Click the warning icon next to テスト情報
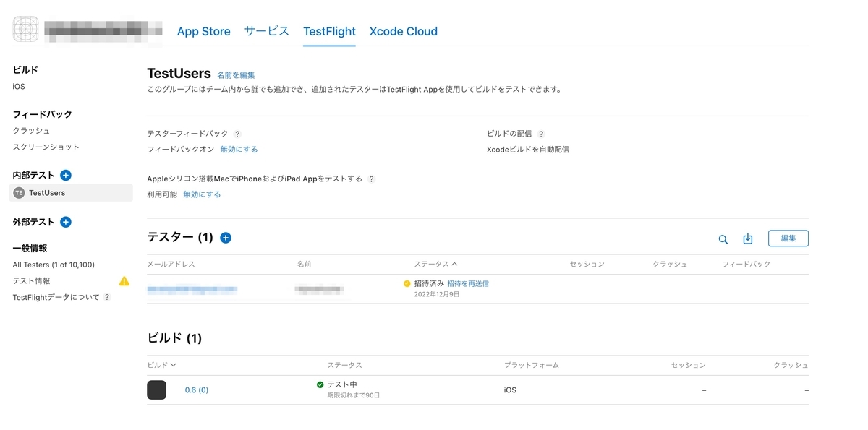The height and width of the screenshot is (430, 868). (x=124, y=281)
